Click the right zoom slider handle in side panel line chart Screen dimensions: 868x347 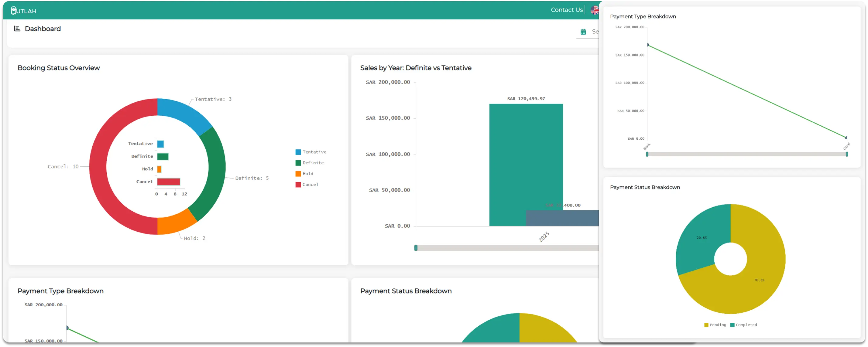pos(847,154)
